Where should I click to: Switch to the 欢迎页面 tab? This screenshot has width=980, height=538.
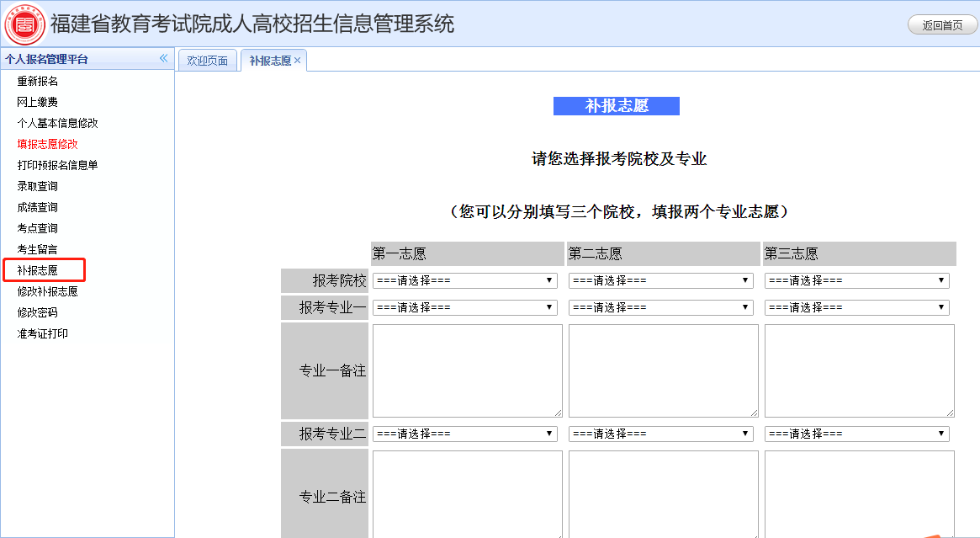point(207,61)
